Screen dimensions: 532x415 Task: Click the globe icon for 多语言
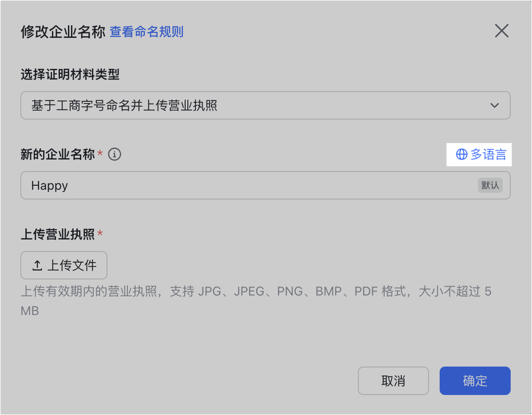461,154
